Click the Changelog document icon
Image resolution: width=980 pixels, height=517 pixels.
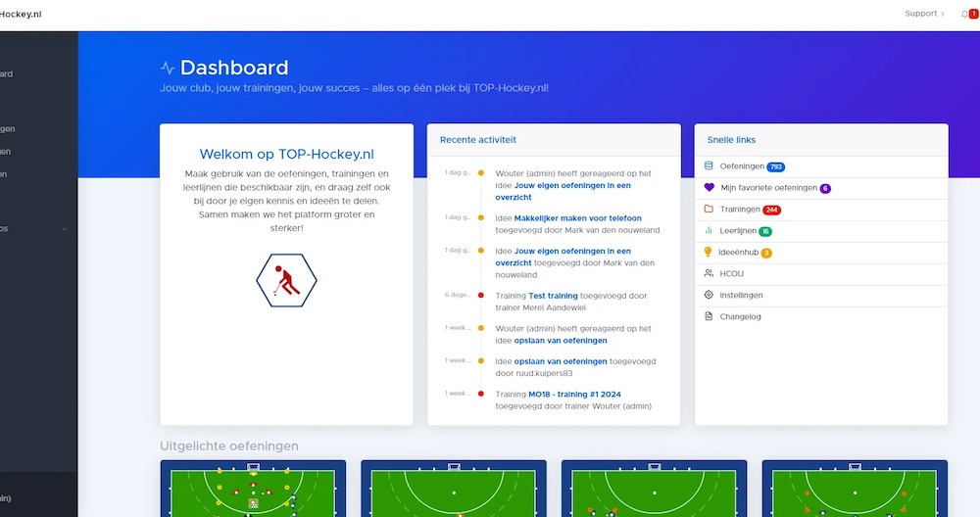point(710,316)
